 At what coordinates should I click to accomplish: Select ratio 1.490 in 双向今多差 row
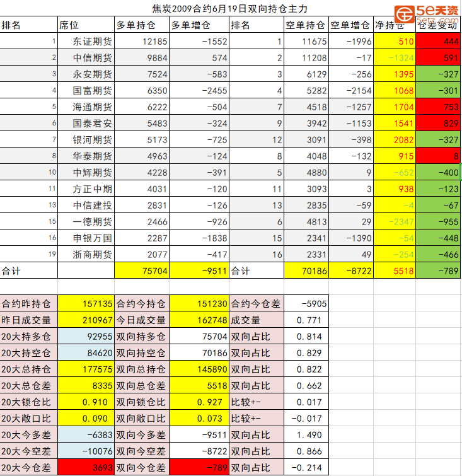[306, 434]
